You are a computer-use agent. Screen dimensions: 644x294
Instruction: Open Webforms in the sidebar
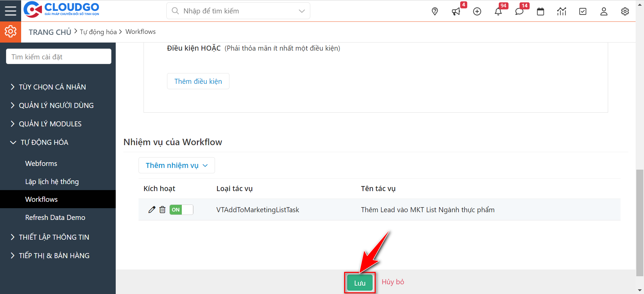pos(41,164)
